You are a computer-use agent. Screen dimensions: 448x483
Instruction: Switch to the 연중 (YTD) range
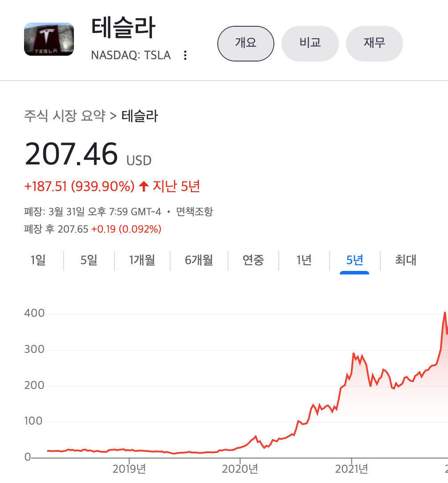point(253,260)
